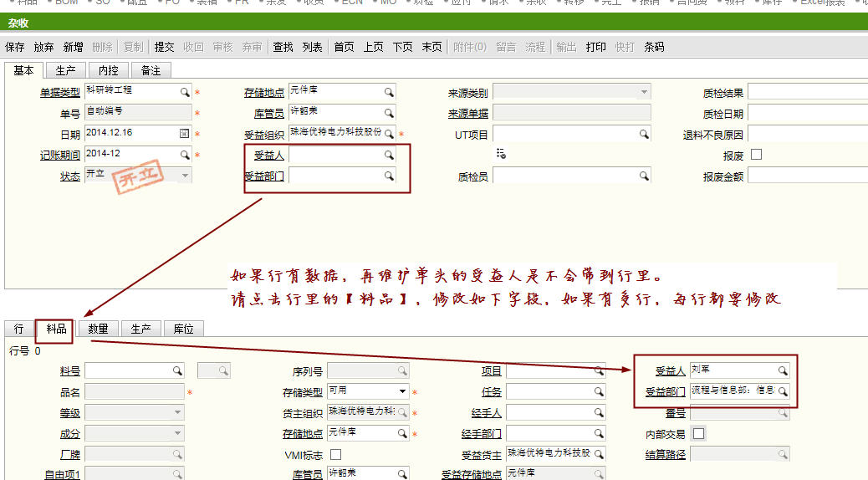Image resolution: width=868 pixels, height=480 pixels.
Task: Open calendar picker for 日期 field
Action: click(184, 134)
